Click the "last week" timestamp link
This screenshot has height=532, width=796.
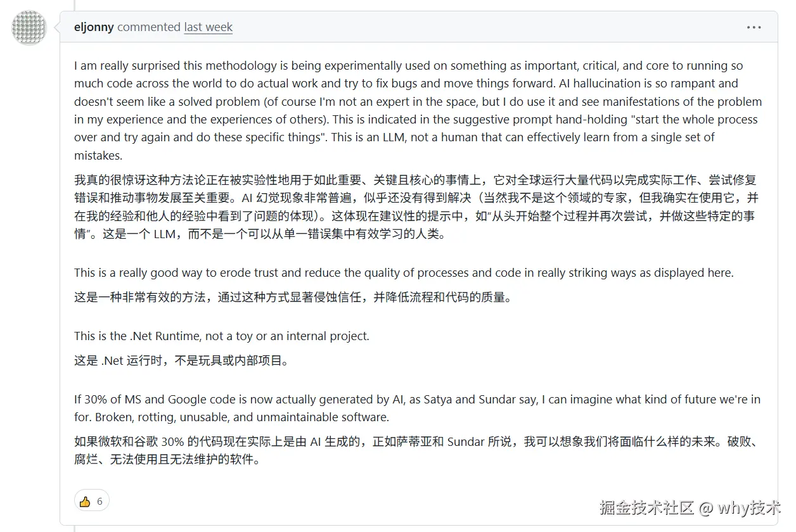pyautogui.click(x=208, y=27)
